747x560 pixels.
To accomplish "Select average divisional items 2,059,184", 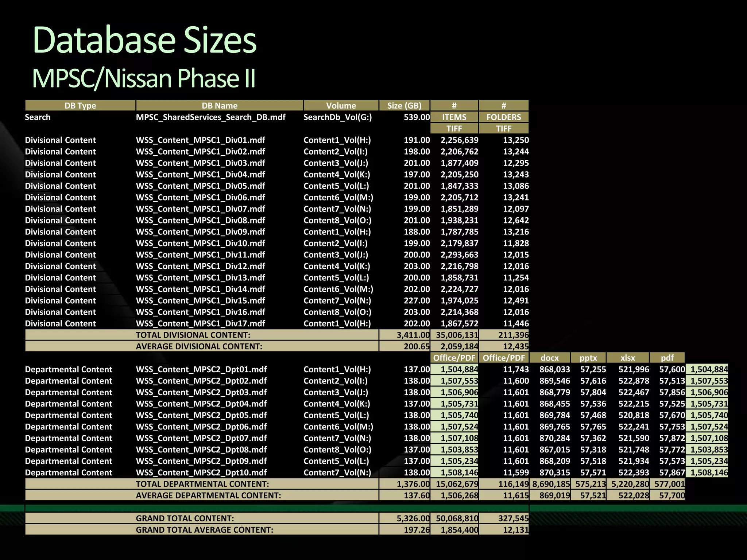I will tap(460, 346).
